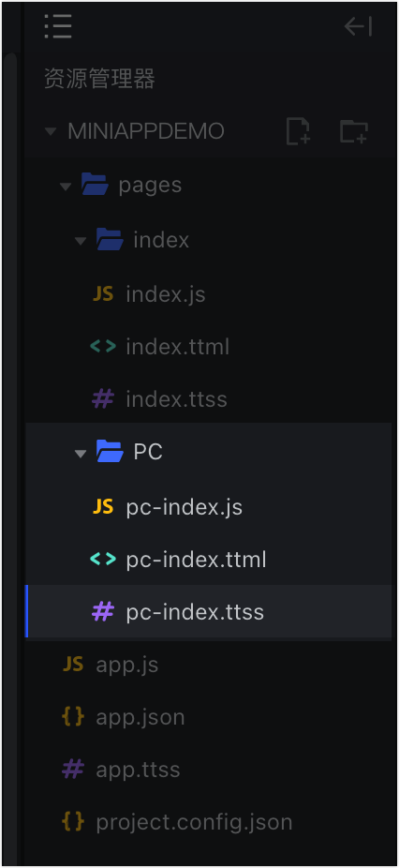Open the app.js file

coord(127,665)
